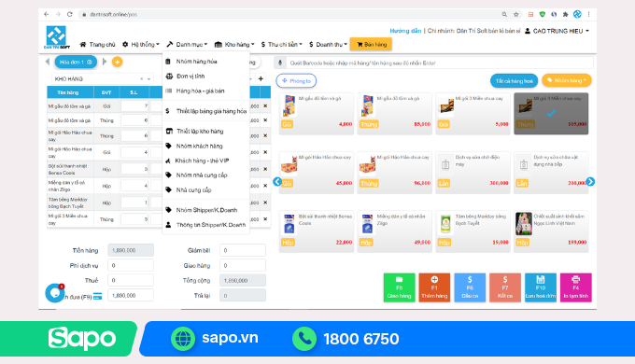Screen dimensions: 635x364
Task: Deselect Mì gói 3 Miền Thùng 105,000 card
Action: [x=551, y=113]
